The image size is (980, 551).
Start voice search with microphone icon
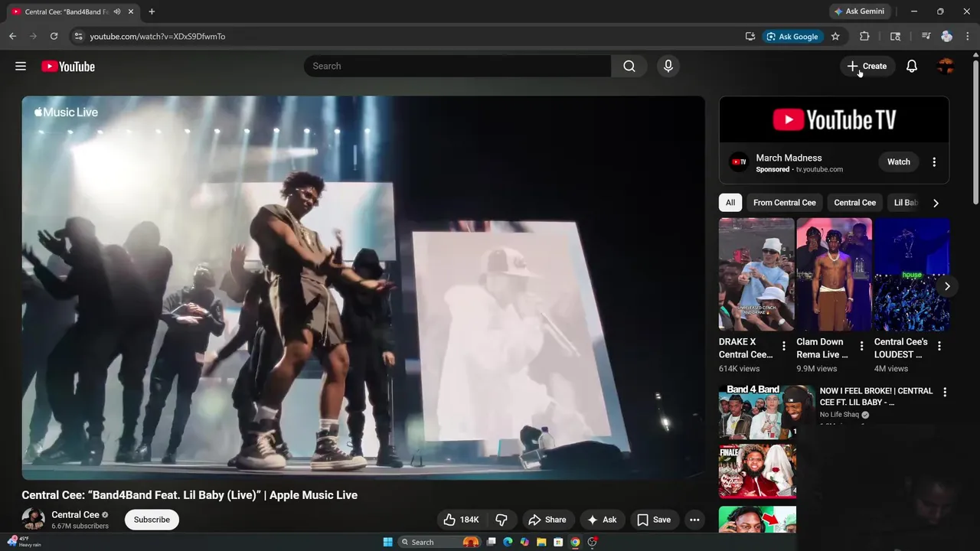(x=668, y=67)
